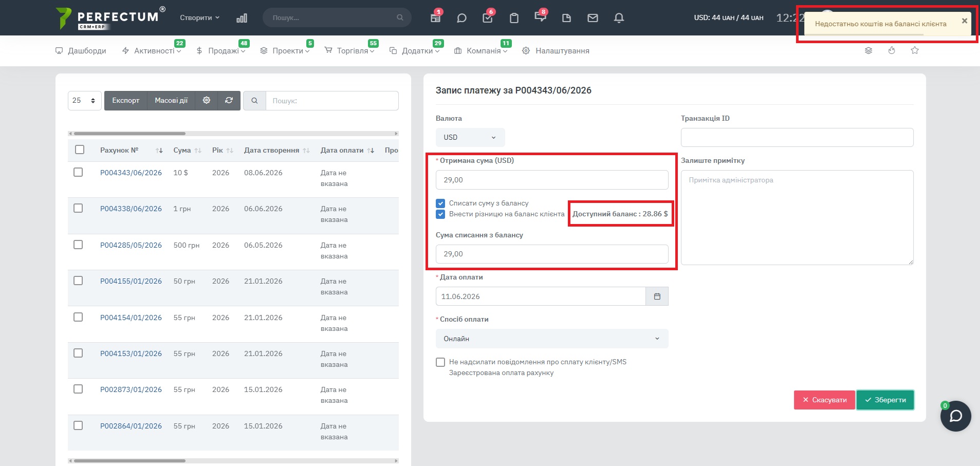Image resolution: width=980 pixels, height=466 pixels.
Task: Select checkbox for invoice P004343/06/2026
Action: [x=78, y=172]
